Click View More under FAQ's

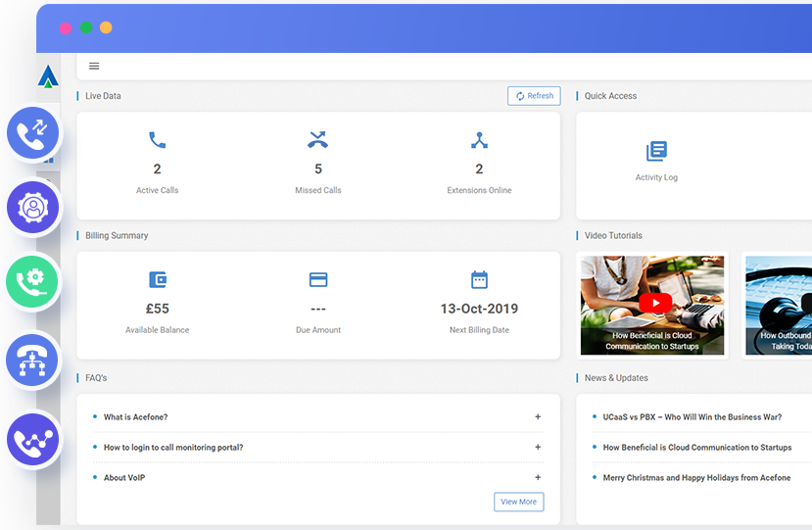518,502
